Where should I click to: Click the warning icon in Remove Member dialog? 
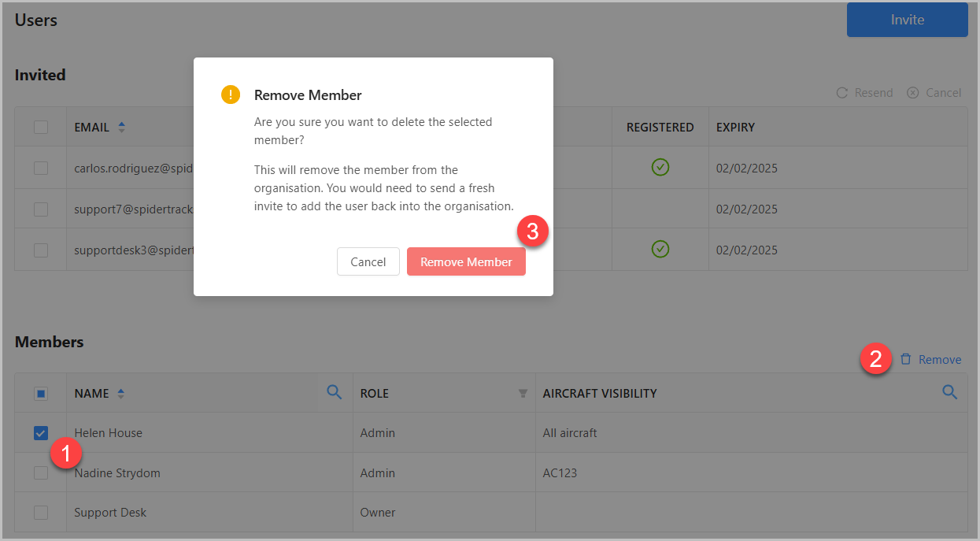coord(231,95)
